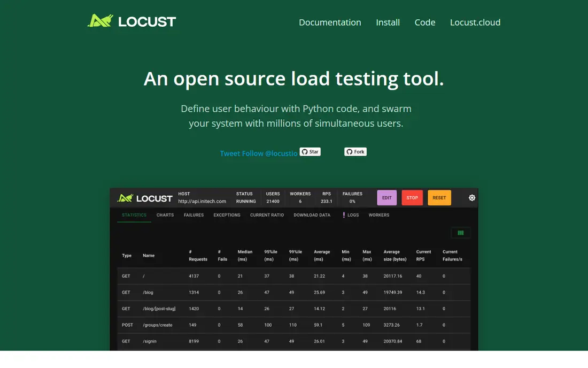Click the Name column header

149,256
